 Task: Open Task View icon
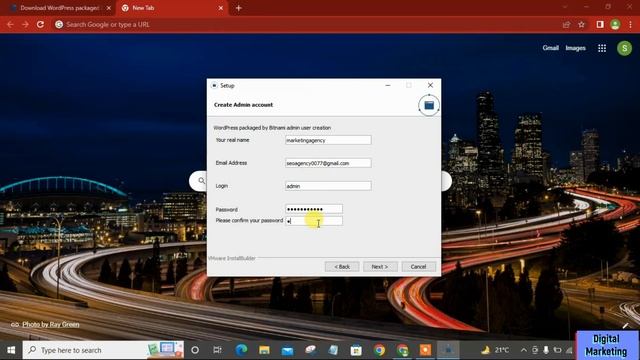pos(218,350)
